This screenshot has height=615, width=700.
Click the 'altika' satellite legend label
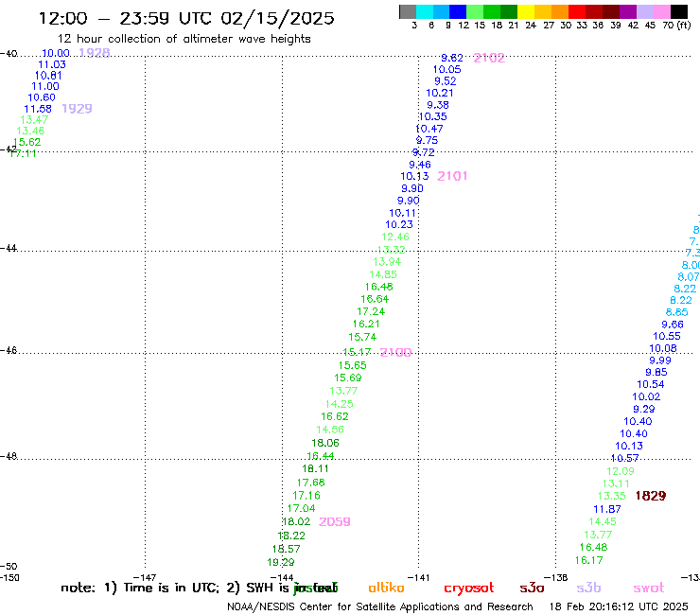click(x=386, y=588)
